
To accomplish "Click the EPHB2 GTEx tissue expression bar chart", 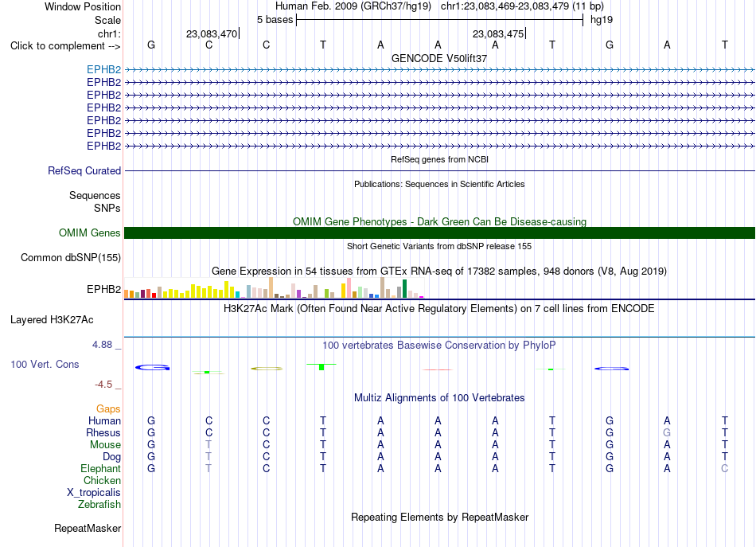I will pyautogui.click(x=274, y=288).
